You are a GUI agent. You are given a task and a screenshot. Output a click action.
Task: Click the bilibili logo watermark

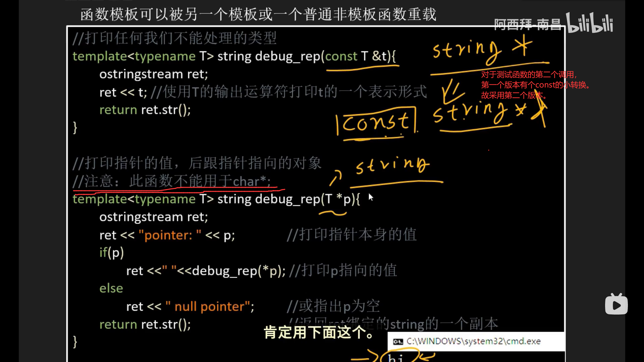589,23
